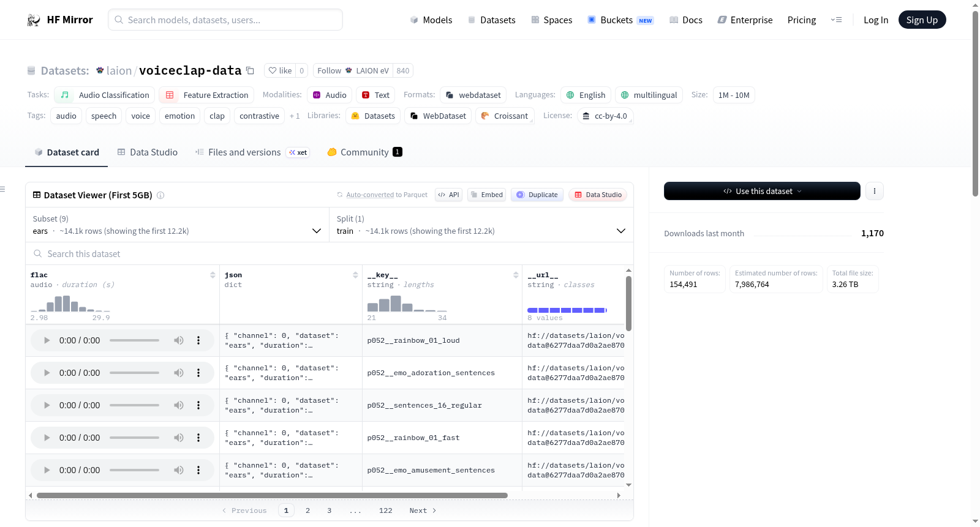Open the Docs menu item
980x527 pixels.
pyautogui.click(x=686, y=20)
